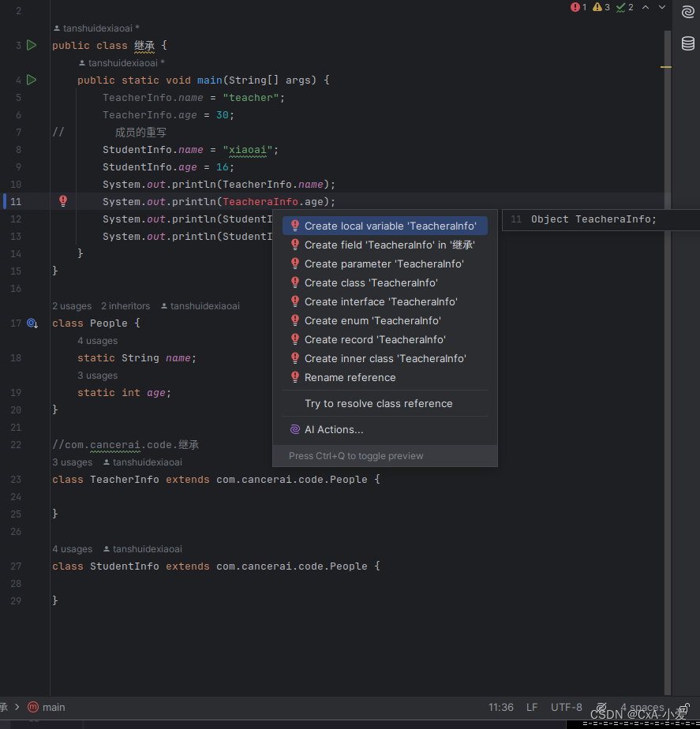Click the number 16 on line 9

pyautogui.click(x=223, y=167)
